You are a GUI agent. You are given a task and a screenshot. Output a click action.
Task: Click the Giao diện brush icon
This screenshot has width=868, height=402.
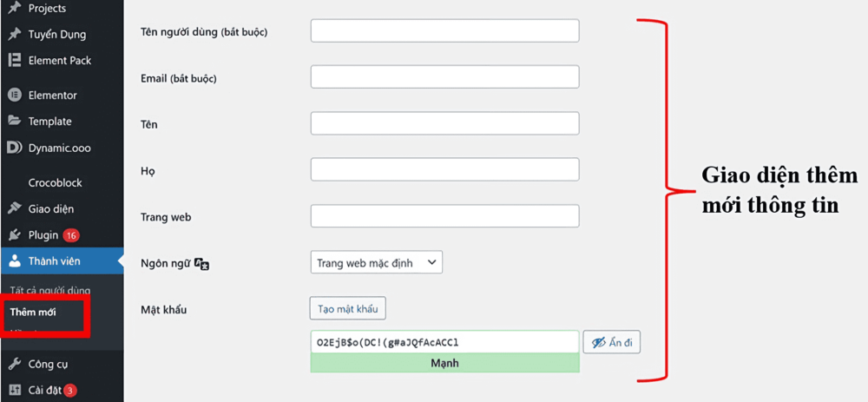[15, 208]
